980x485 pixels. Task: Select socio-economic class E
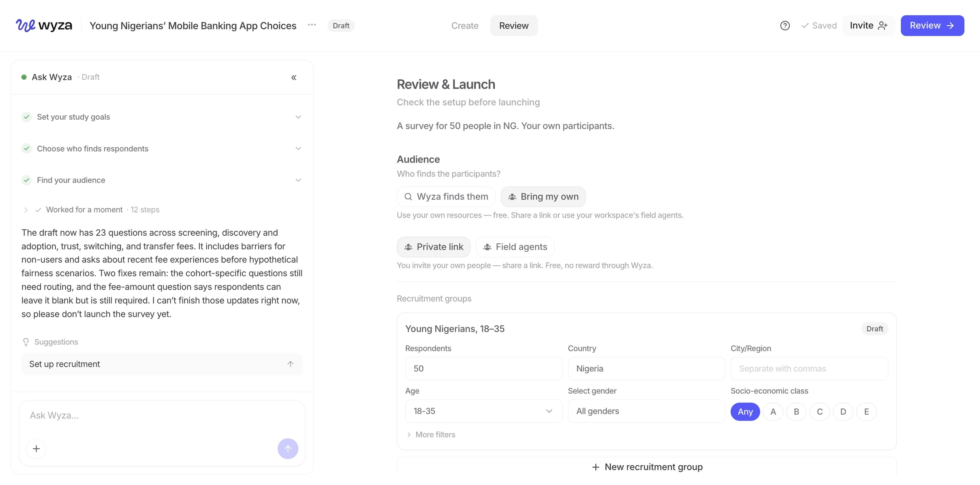(866, 412)
